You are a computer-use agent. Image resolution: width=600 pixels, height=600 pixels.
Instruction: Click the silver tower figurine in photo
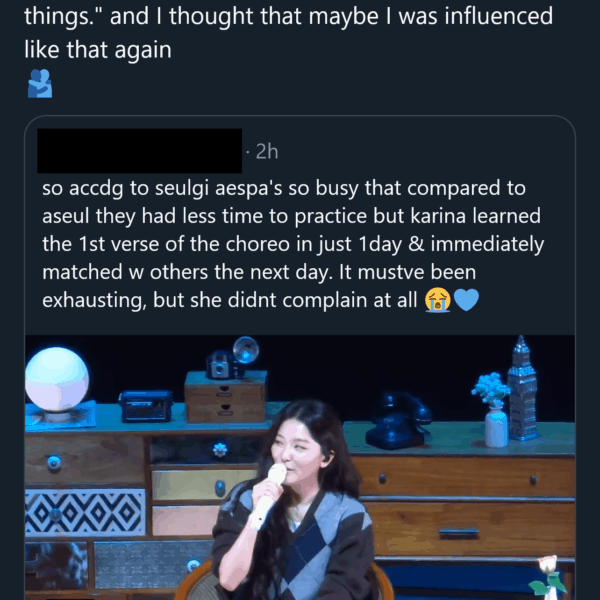pos(521,388)
